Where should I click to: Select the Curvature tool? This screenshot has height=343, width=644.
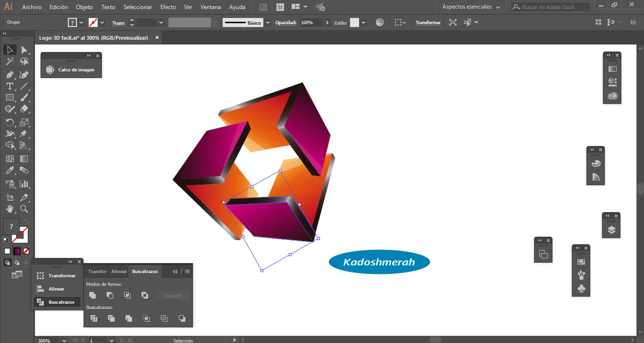click(x=24, y=75)
